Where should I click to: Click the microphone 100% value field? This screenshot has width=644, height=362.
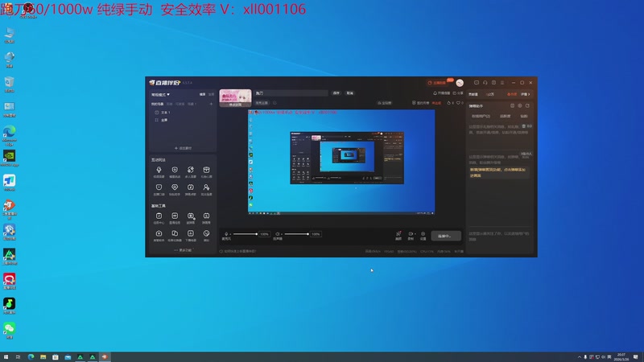coord(265,234)
